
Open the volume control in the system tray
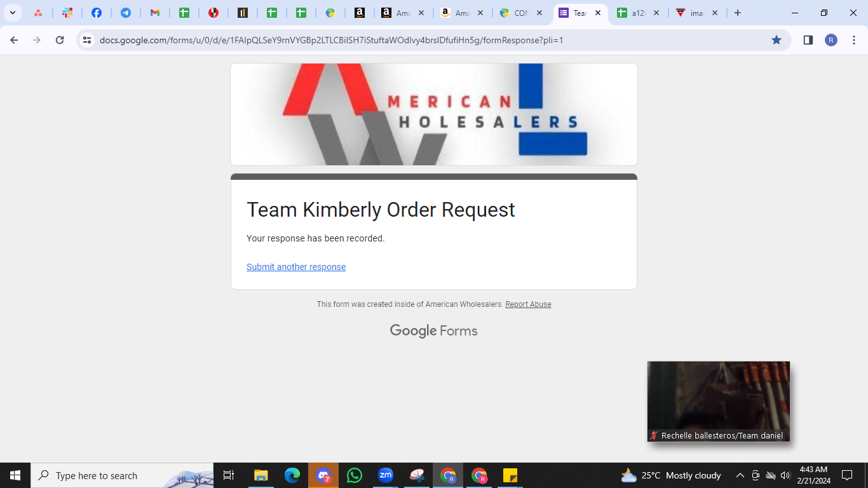785,475
